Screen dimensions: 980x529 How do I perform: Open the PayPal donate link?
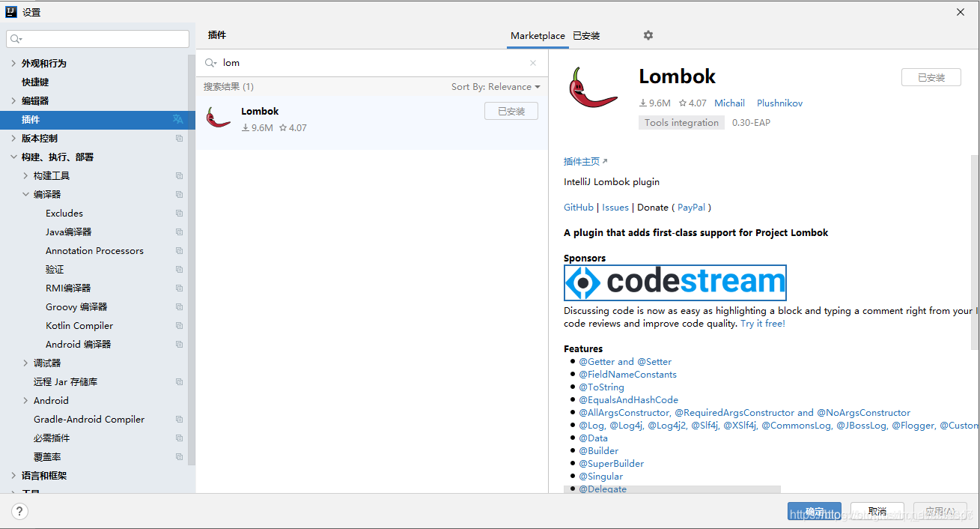click(x=692, y=207)
